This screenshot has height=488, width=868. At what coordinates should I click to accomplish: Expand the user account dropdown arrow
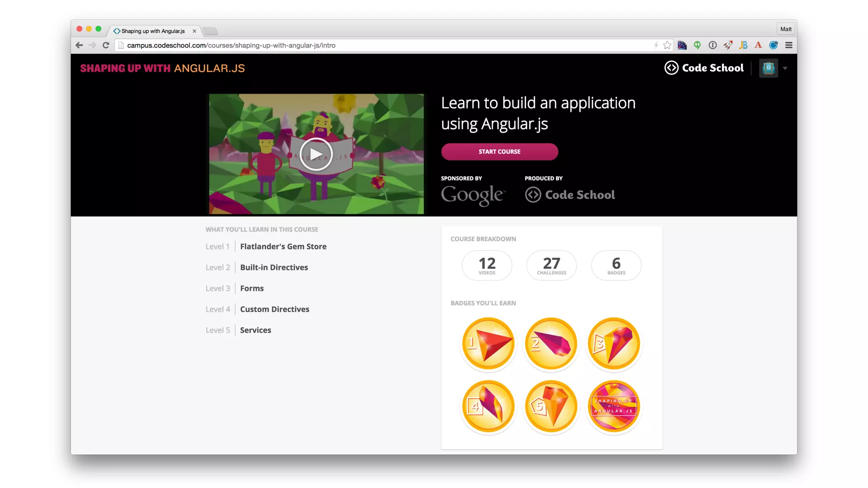coord(785,68)
